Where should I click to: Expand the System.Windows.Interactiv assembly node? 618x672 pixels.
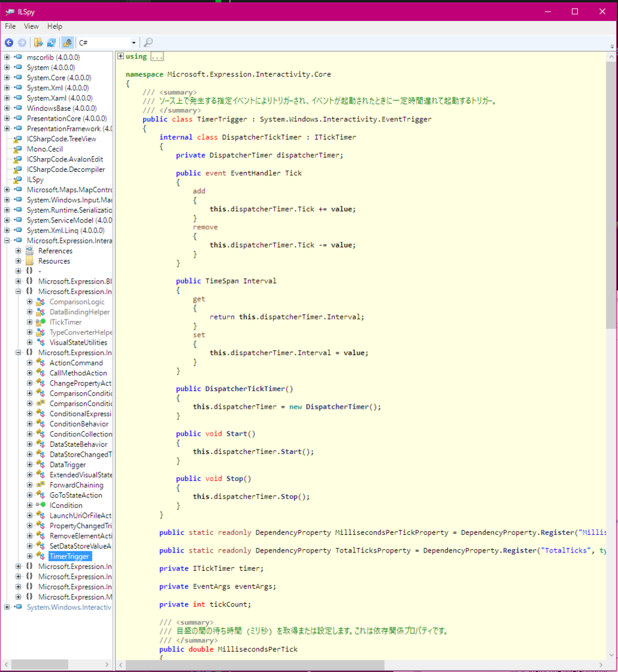[x=7, y=607]
